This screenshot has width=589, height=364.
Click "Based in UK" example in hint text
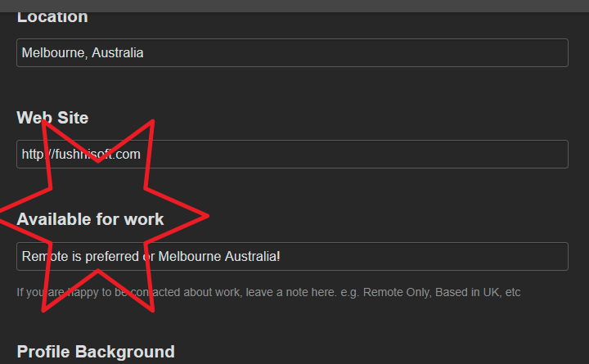coord(465,292)
